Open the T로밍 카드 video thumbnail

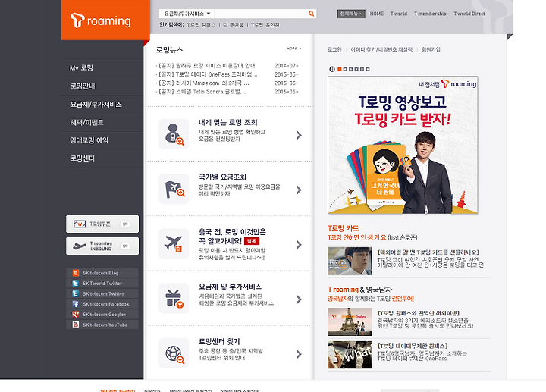point(350,261)
